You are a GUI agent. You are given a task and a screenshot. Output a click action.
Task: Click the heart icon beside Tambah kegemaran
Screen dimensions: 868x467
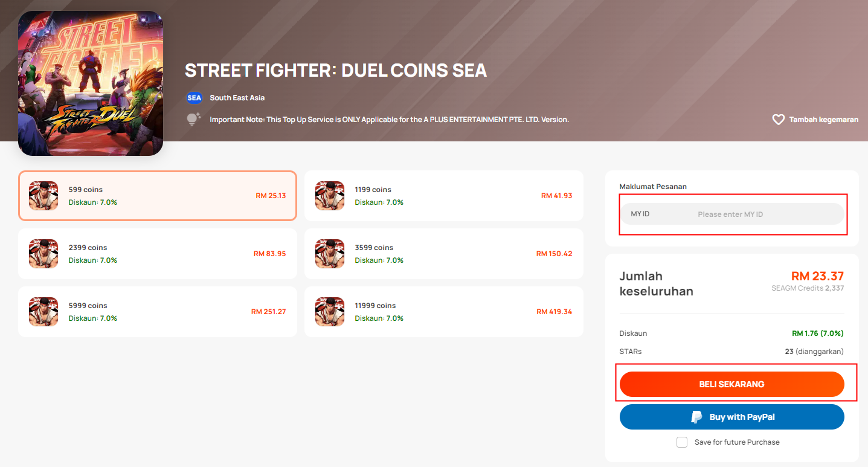778,120
